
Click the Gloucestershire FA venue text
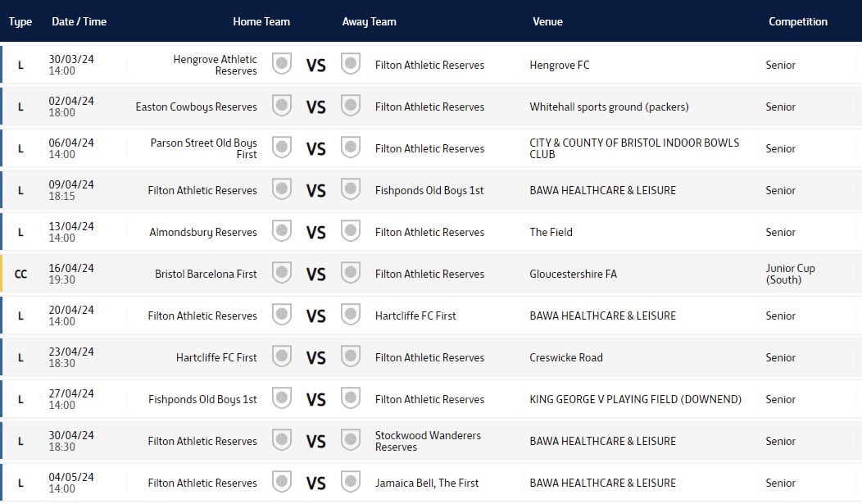click(x=573, y=274)
